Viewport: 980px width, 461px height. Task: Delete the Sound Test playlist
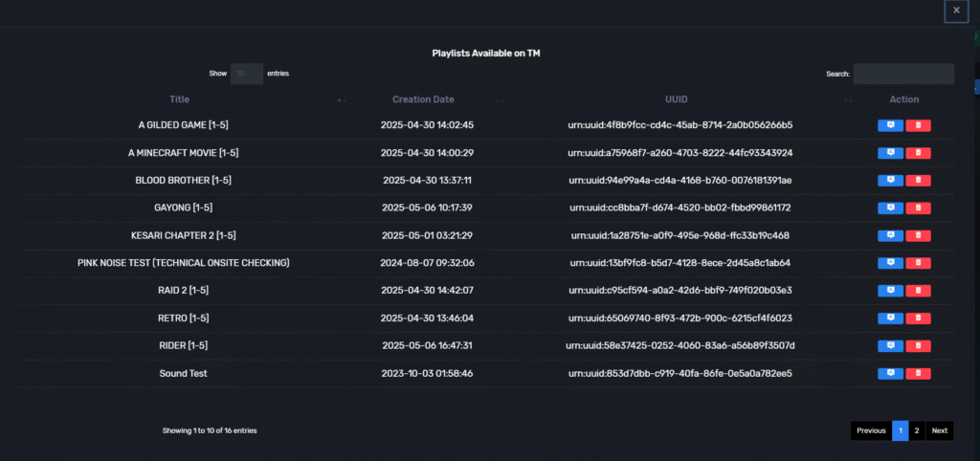click(919, 373)
